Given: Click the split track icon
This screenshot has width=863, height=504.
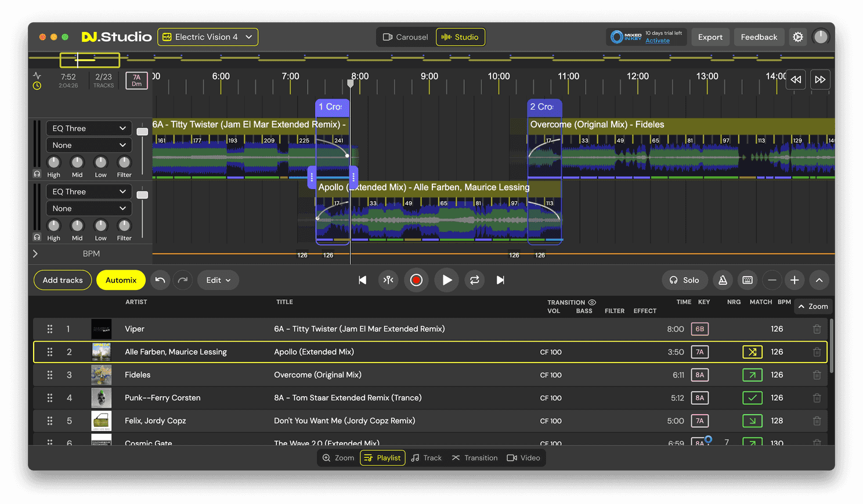Looking at the screenshot, I should pos(388,280).
